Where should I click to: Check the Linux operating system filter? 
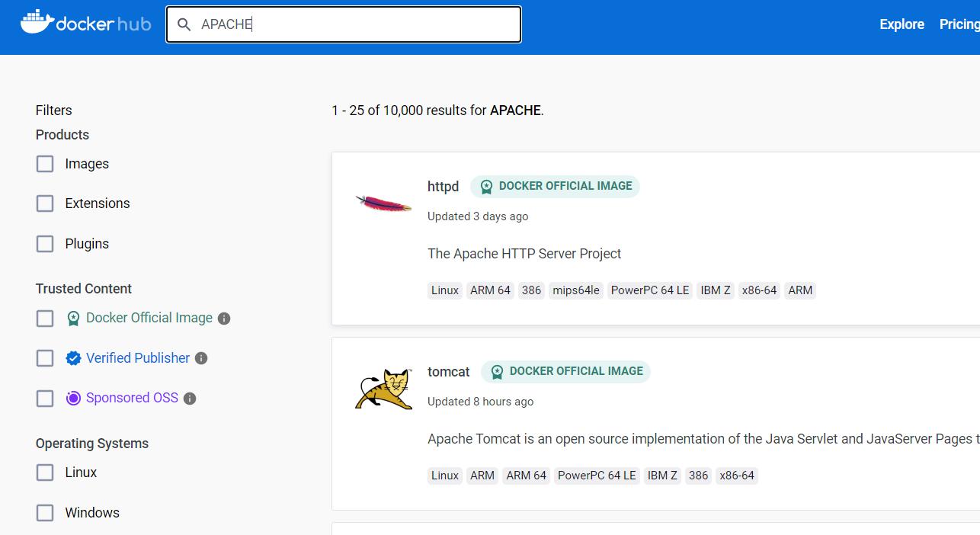click(44, 473)
